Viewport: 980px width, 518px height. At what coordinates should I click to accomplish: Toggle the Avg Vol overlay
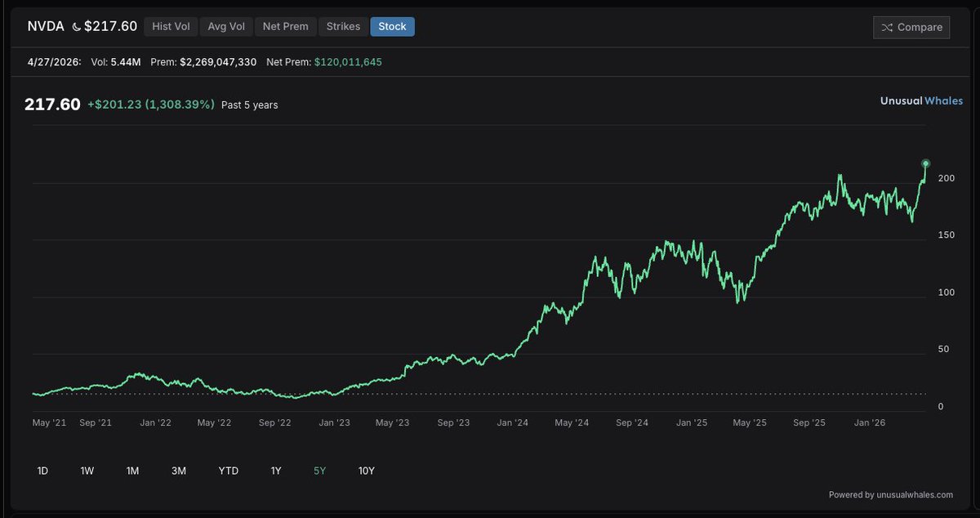226,26
